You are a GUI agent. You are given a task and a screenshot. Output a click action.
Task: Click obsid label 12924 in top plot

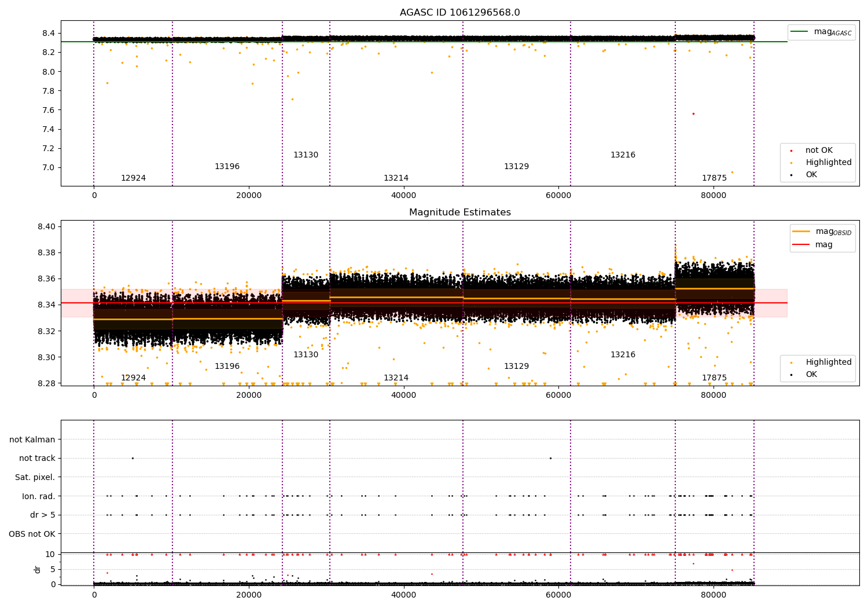(x=133, y=178)
